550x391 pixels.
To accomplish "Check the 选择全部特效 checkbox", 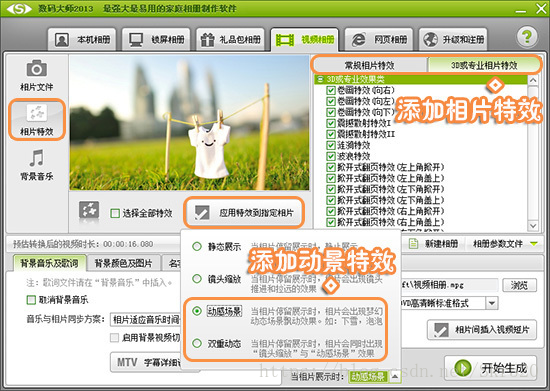I will click(x=115, y=213).
